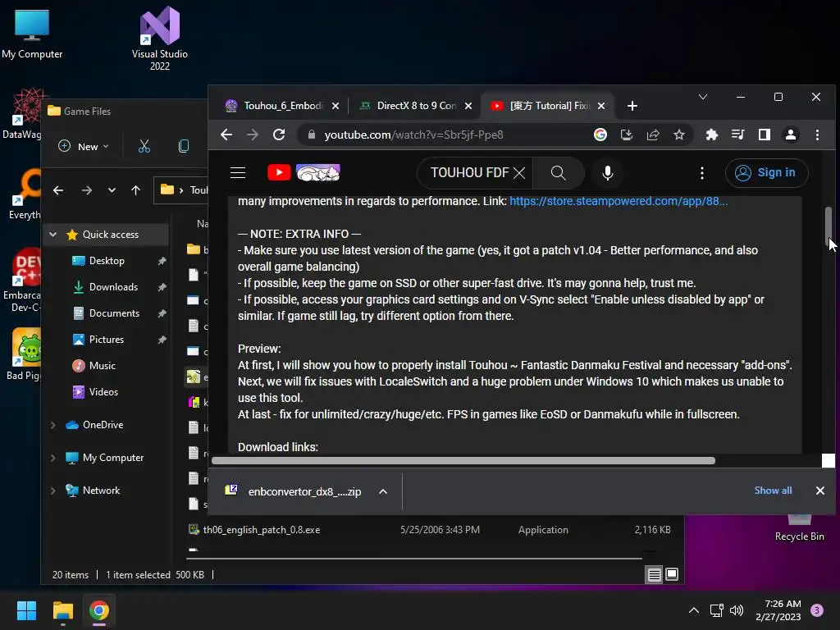
Task: Collapse Quick access tree
Action: coord(53,234)
